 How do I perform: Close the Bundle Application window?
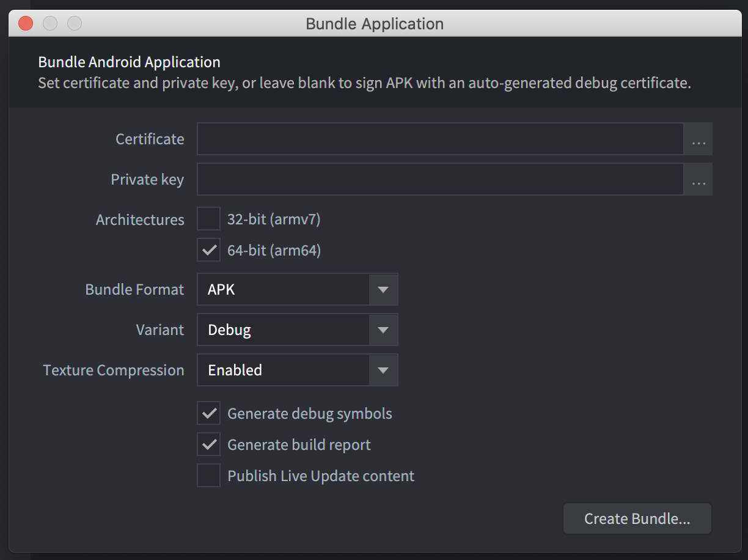(26, 24)
